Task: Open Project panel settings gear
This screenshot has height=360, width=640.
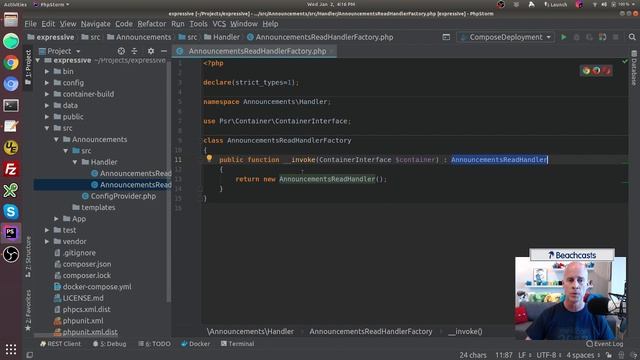Action: pyautogui.click(x=151, y=51)
